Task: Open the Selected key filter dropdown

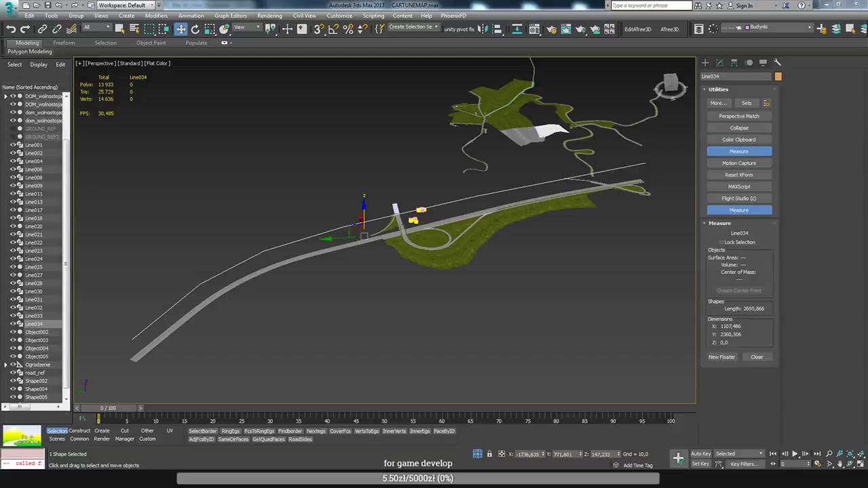Action: pyautogui.click(x=739, y=453)
